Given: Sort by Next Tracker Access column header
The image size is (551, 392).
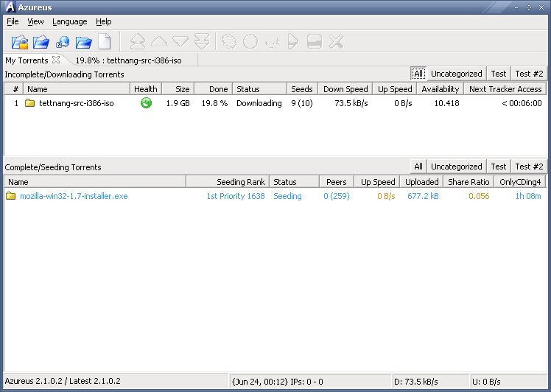Looking at the screenshot, I should [x=505, y=89].
